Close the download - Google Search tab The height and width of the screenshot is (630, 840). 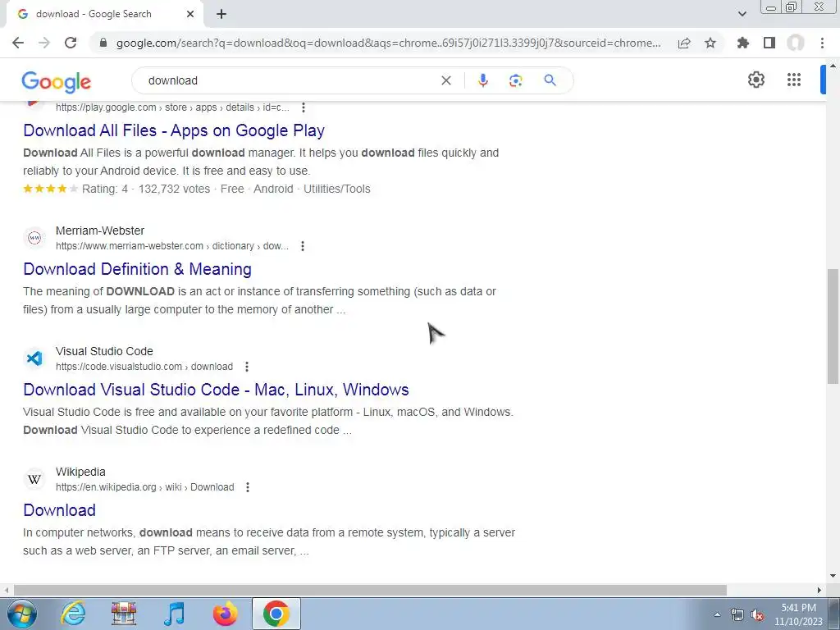coord(190,14)
